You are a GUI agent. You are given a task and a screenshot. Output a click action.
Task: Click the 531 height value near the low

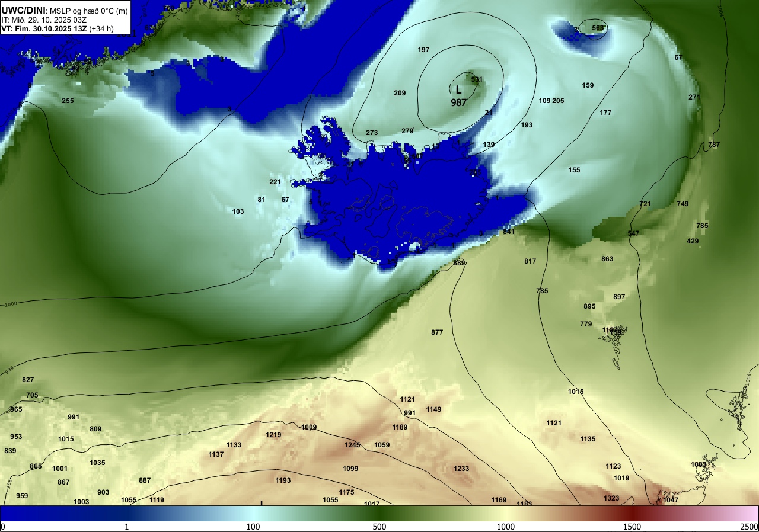tap(477, 79)
